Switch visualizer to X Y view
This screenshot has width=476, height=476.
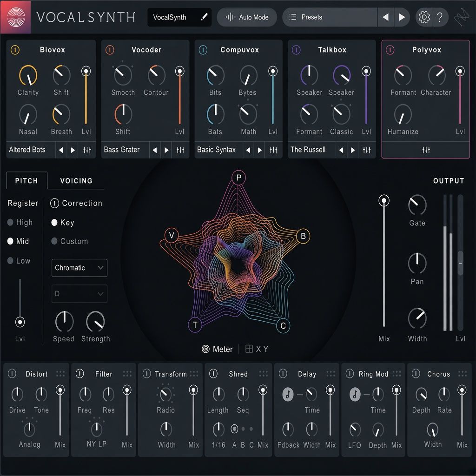(x=257, y=349)
